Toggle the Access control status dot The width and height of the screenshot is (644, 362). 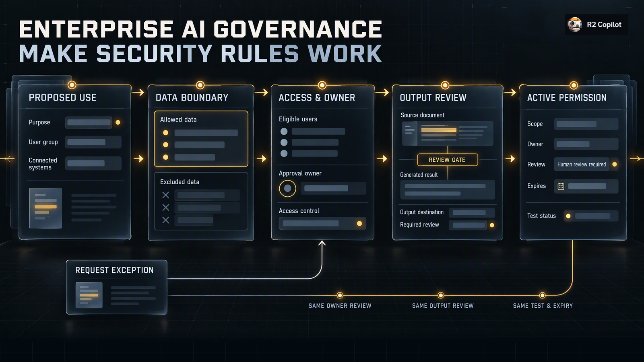(x=359, y=224)
